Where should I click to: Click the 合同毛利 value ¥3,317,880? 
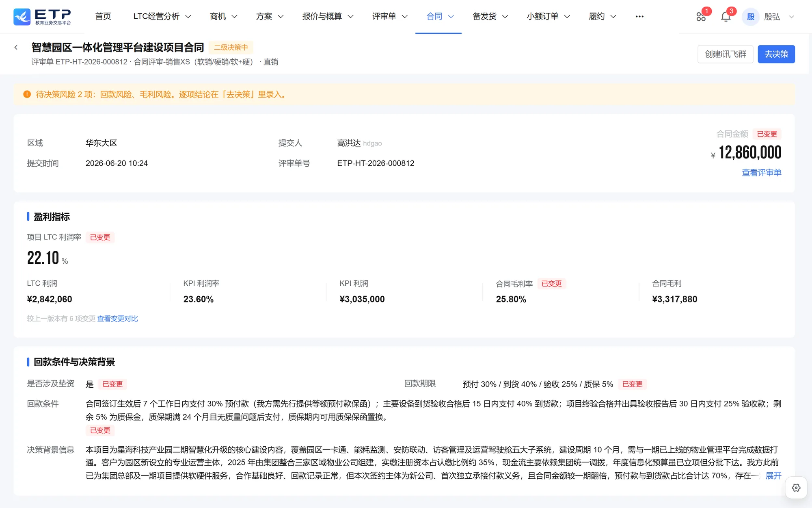coord(675,300)
